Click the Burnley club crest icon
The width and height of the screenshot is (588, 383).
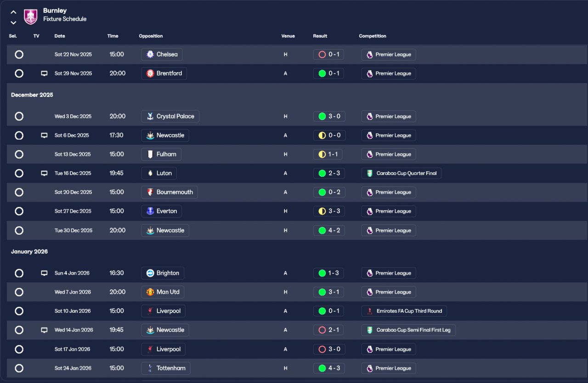click(x=30, y=17)
